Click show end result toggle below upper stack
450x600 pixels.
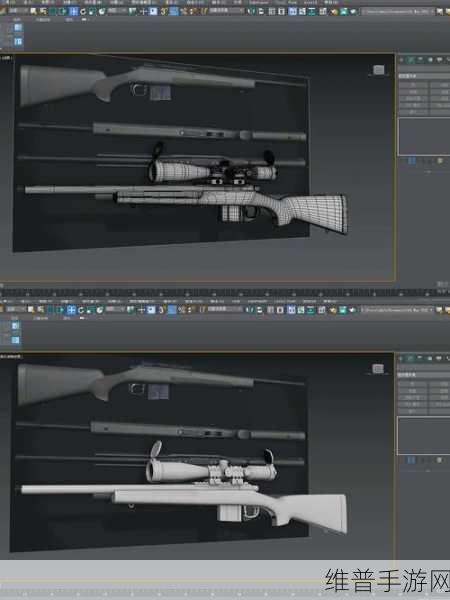click(x=411, y=161)
